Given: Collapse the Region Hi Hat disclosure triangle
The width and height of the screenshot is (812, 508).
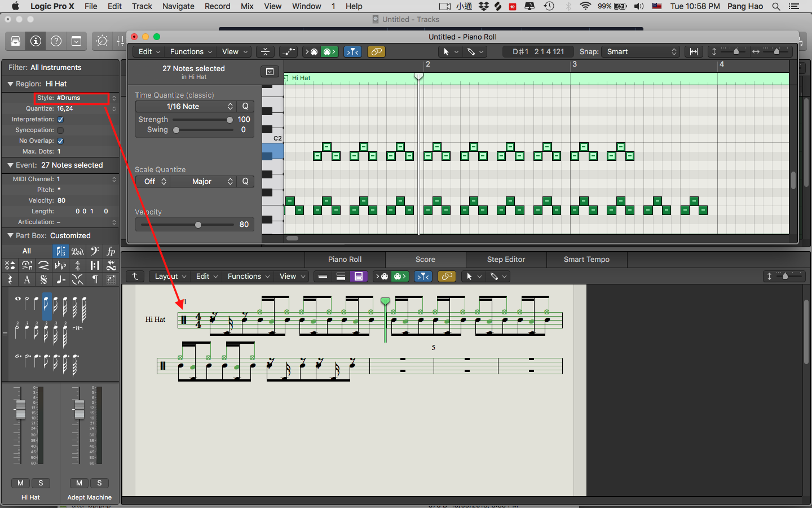Looking at the screenshot, I should point(10,84).
